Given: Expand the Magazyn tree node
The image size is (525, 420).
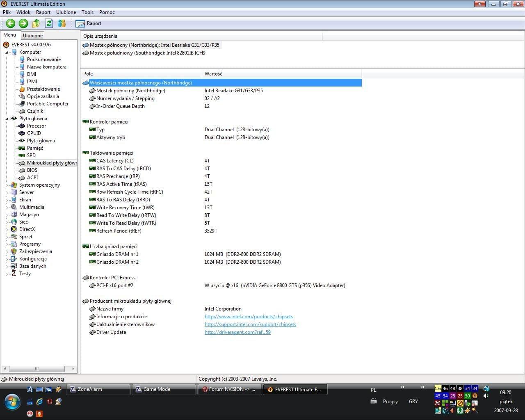Looking at the screenshot, I should click(x=7, y=215).
